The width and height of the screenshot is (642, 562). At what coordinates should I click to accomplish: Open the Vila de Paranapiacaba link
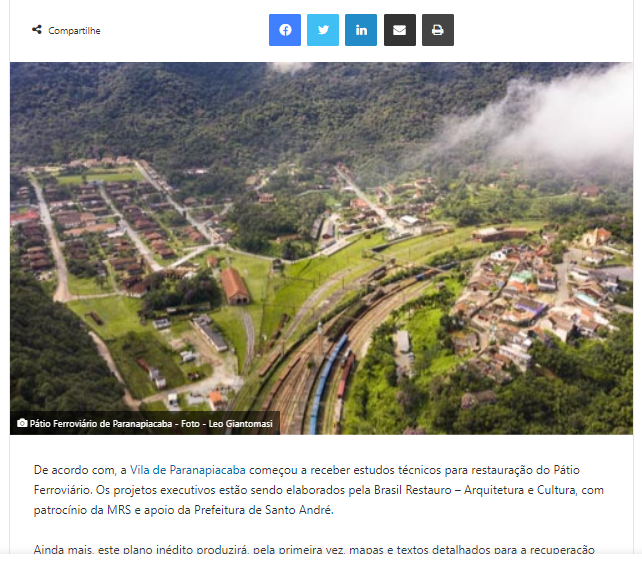coord(188,470)
